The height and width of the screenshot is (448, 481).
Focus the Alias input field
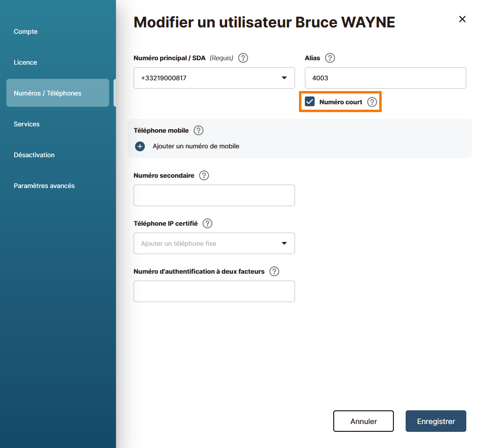tap(386, 78)
